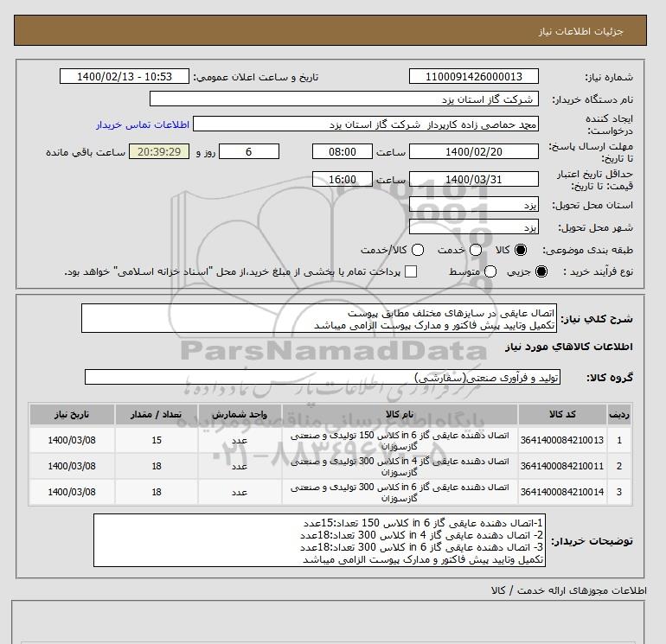The height and width of the screenshot is (644, 666).
Task: Click quantity 18 in row 2
Action: 157,466
